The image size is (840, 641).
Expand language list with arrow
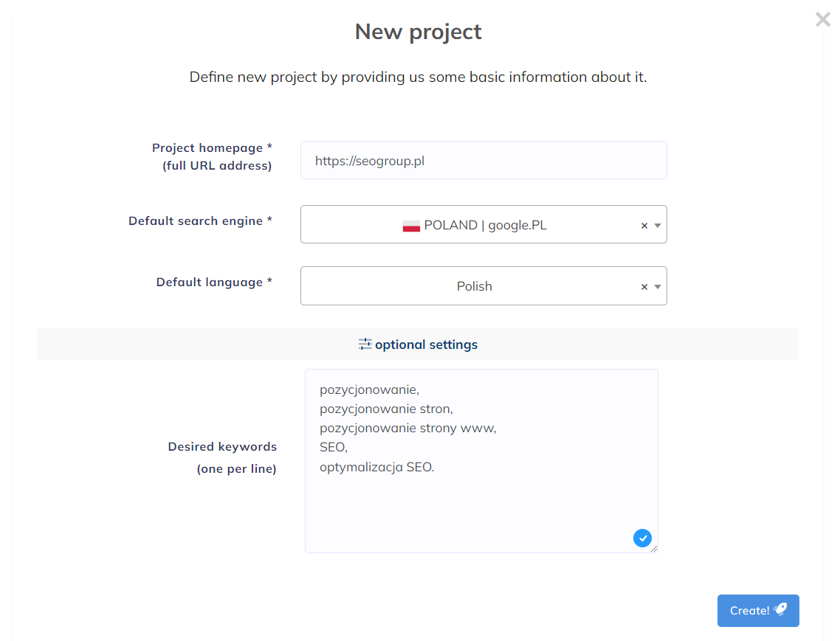pyautogui.click(x=658, y=287)
